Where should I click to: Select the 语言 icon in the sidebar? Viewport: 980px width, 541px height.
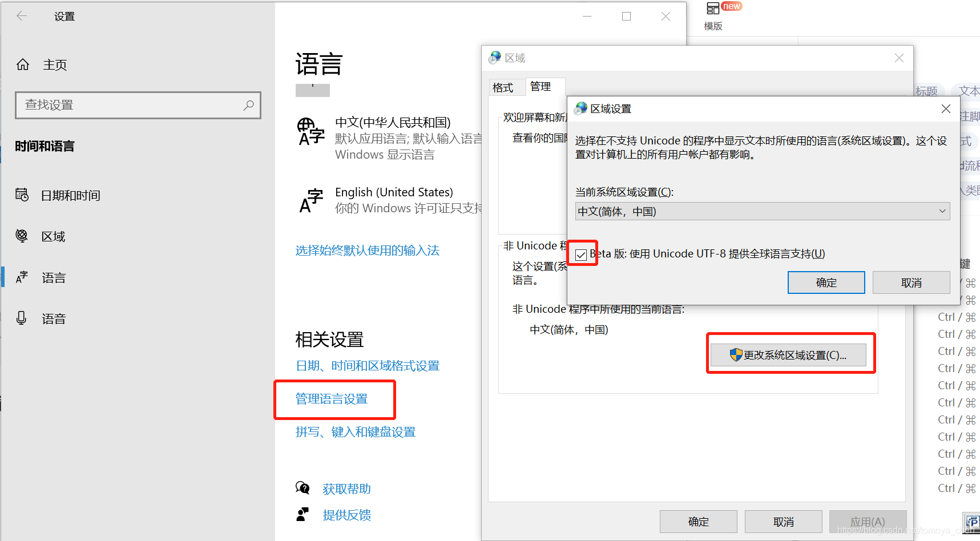tap(22, 277)
